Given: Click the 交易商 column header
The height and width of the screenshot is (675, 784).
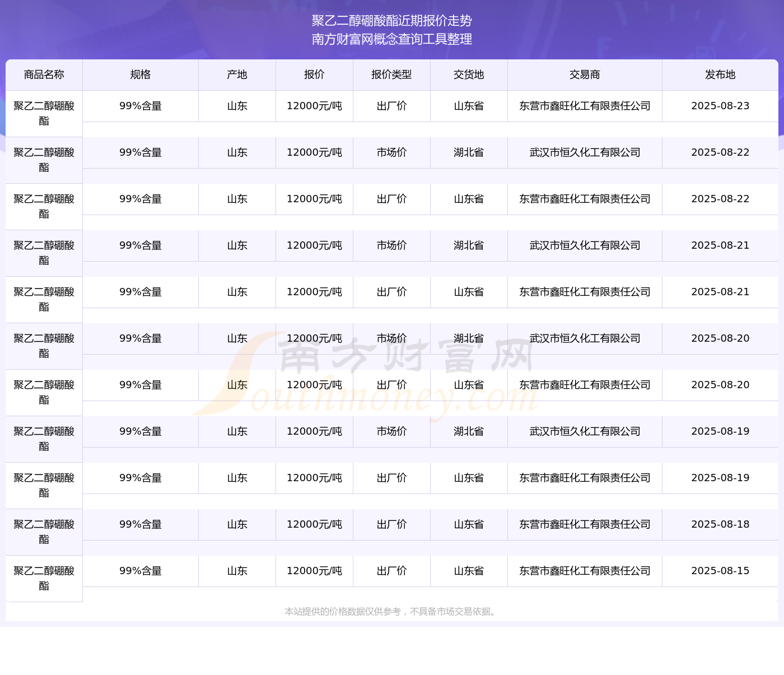Looking at the screenshot, I should coord(585,75).
